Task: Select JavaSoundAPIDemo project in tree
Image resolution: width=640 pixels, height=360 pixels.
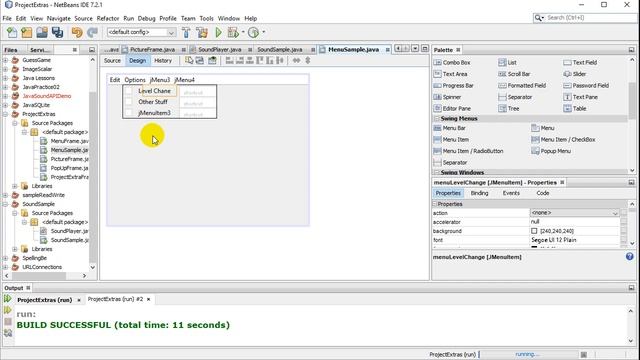Action: [x=47, y=96]
